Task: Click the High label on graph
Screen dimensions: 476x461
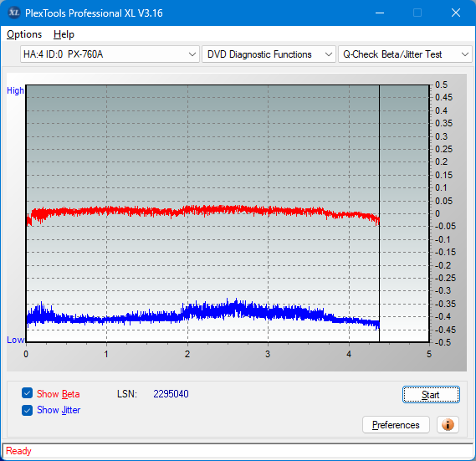Action: pos(15,90)
